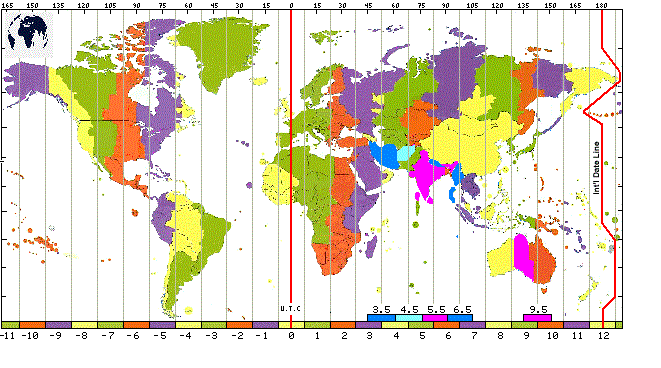The height and width of the screenshot is (368, 661).
Task: Click the orange color strip above "-10"
Action: coord(32,325)
